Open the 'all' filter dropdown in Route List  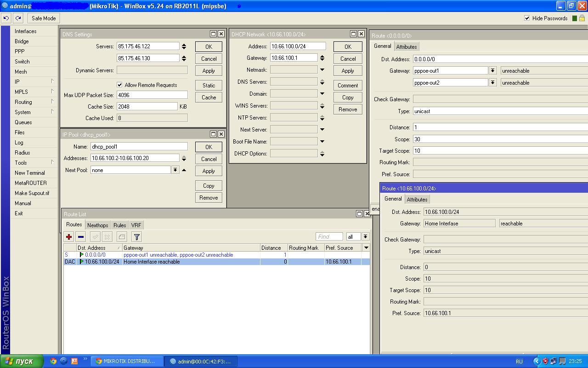point(365,236)
